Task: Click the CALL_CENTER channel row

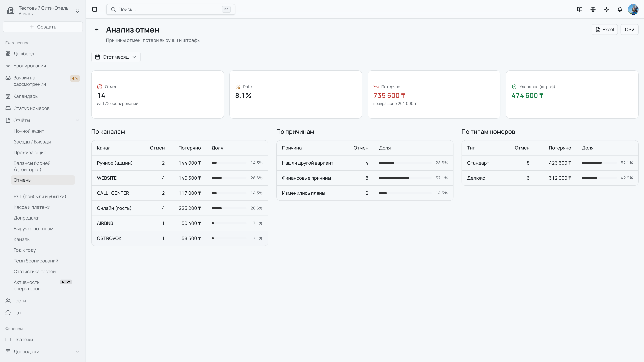Action: [x=179, y=193]
